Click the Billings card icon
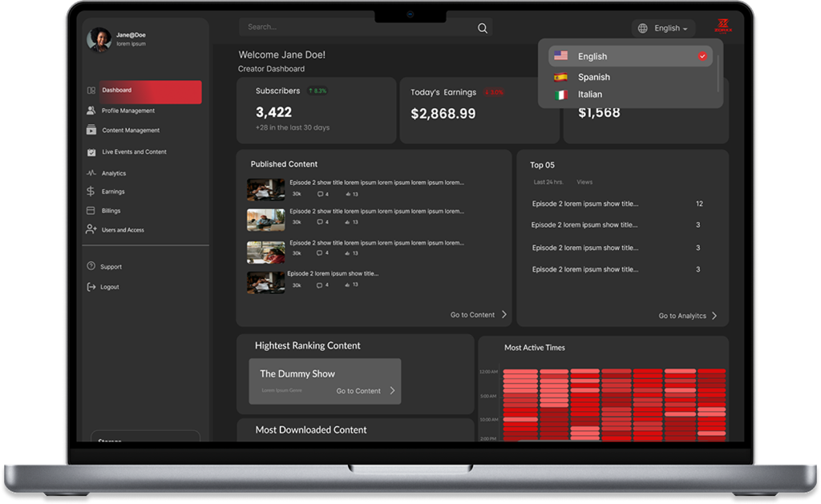Viewport: 821px width, 504px height. click(91, 211)
